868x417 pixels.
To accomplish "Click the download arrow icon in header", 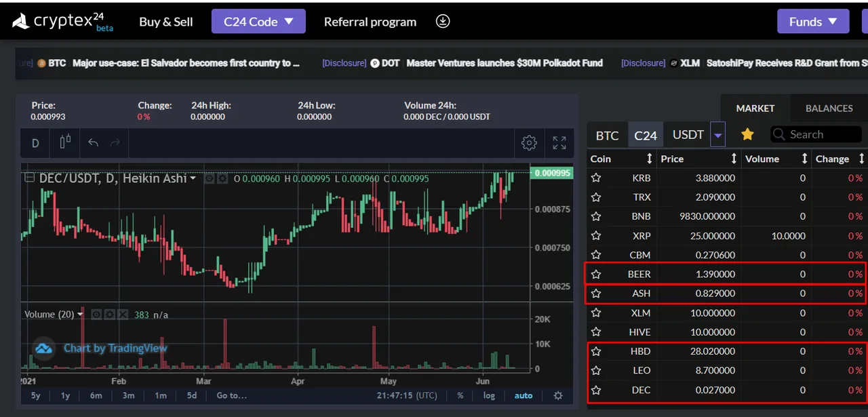I will point(443,22).
